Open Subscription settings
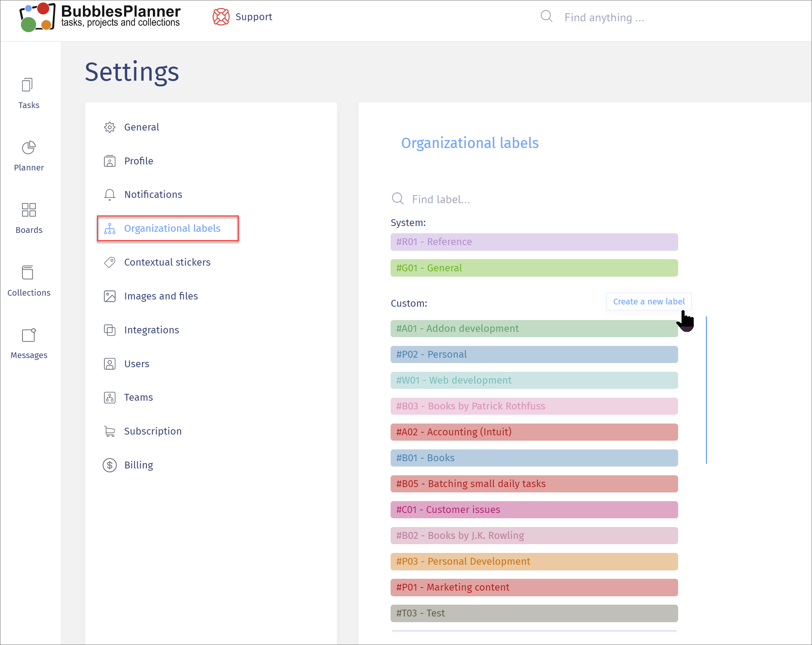The image size is (812, 645). [153, 431]
